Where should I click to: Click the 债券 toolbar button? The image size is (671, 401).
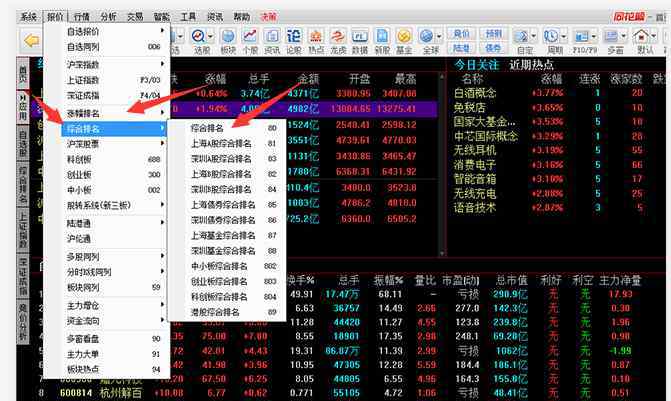(x=493, y=48)
